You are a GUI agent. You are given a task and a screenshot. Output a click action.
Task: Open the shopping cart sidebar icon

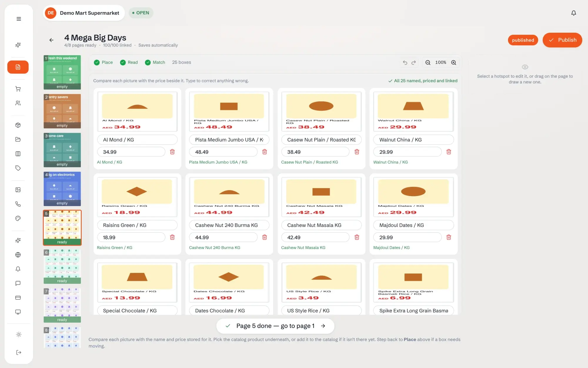18,89
